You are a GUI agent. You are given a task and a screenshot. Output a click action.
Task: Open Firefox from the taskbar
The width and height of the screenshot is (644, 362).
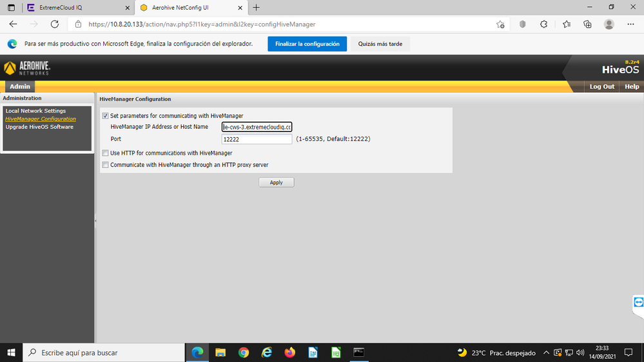[x=289, y=352]
